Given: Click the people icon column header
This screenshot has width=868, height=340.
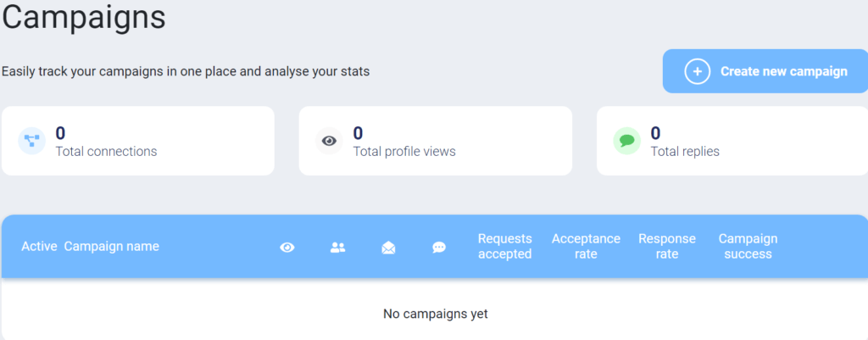Looking at the screenshot, I should pos(337,248).
